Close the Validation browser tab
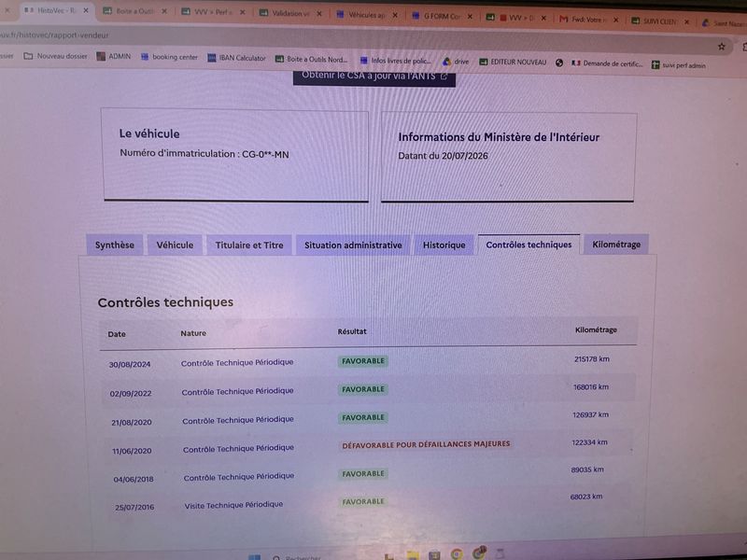The height and width of the screenshot is (560, 747). point(319,14)
